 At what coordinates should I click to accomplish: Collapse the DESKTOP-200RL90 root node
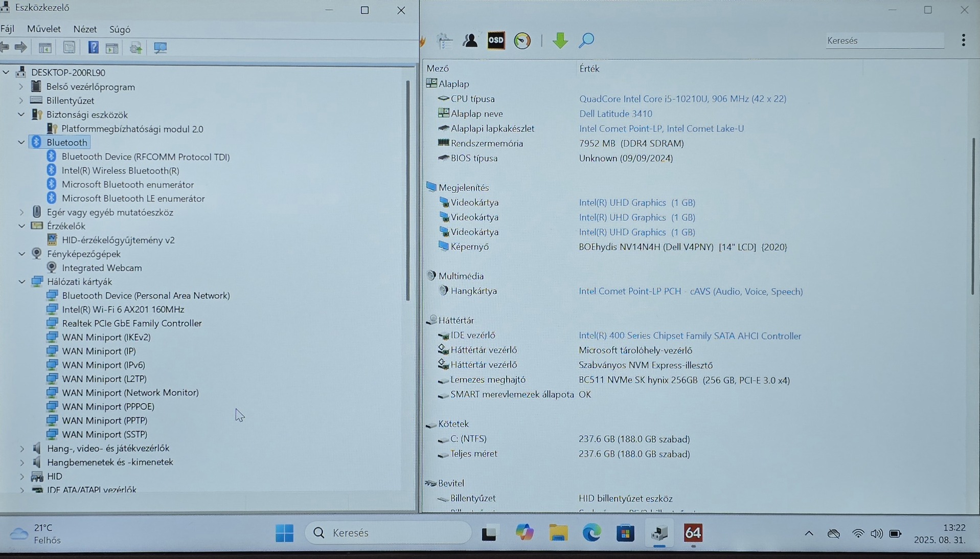tap(6, 73)
